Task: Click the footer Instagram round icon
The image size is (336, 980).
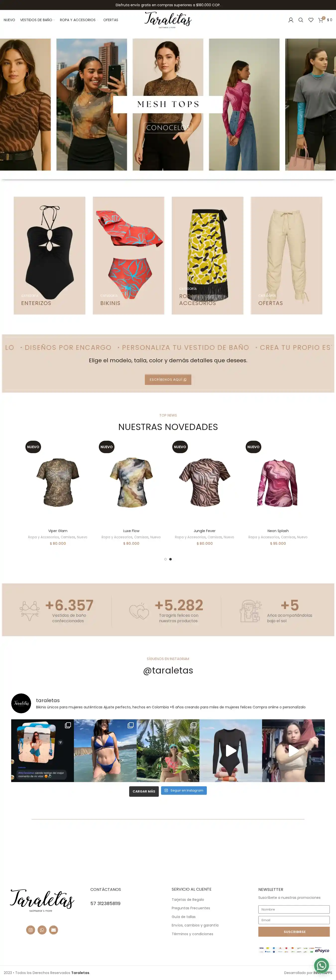Action: [30, 930]
